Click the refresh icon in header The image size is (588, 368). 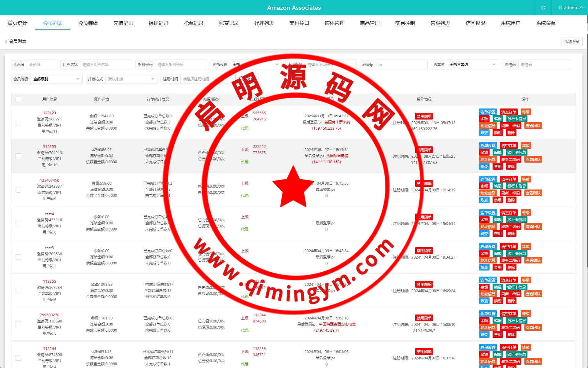543,8
